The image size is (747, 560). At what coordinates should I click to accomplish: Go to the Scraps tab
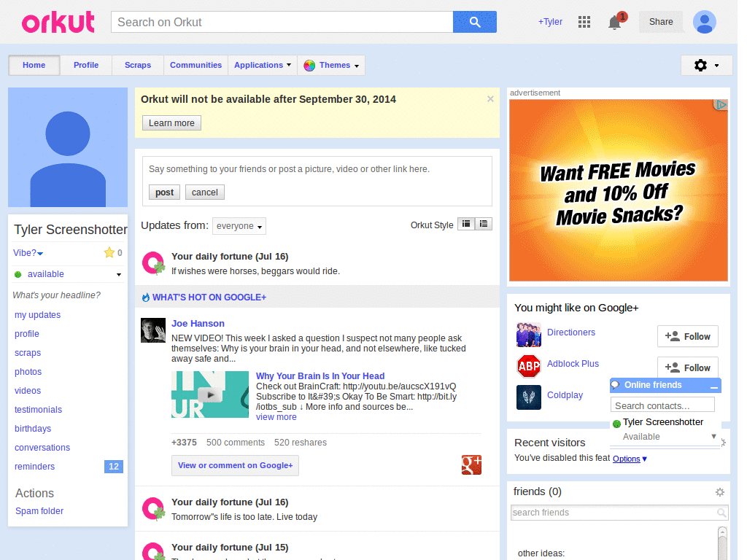[138, 65]
